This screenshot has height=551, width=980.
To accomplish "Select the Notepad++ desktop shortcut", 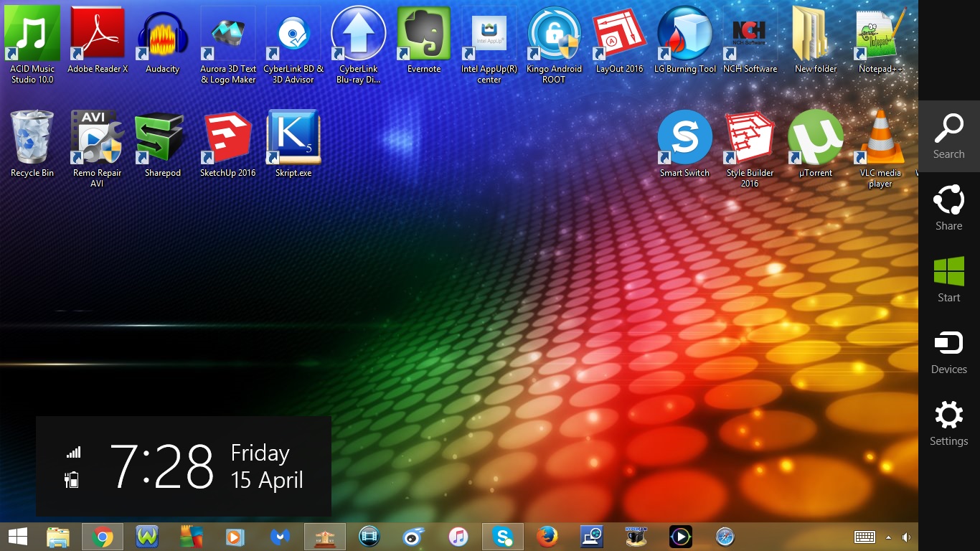I will tap(881, 40).
